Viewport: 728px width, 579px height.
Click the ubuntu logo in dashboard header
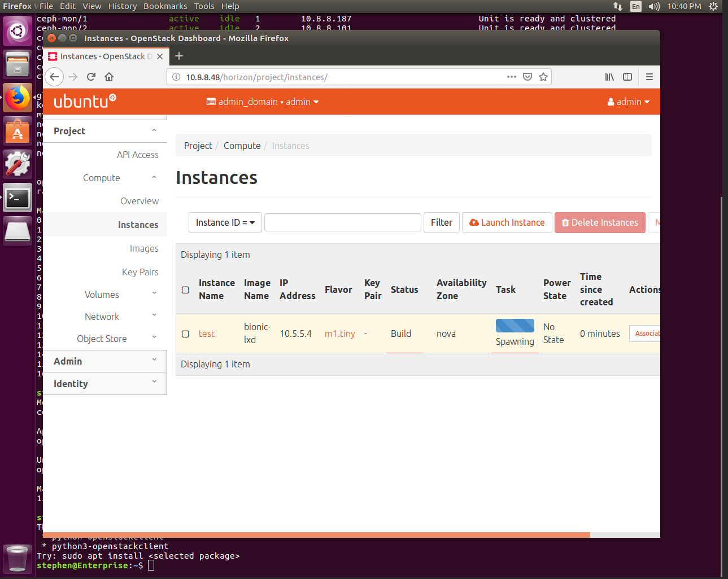click(85, 101)
